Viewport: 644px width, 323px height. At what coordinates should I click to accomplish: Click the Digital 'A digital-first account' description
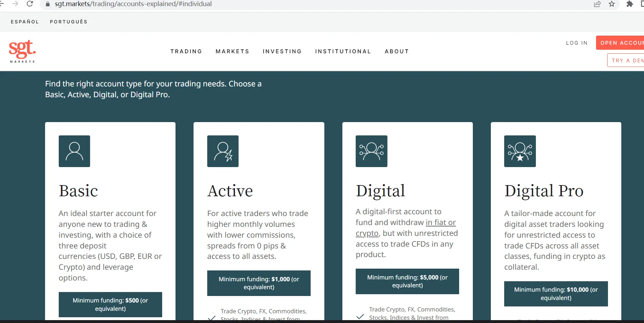click(407, 233)
